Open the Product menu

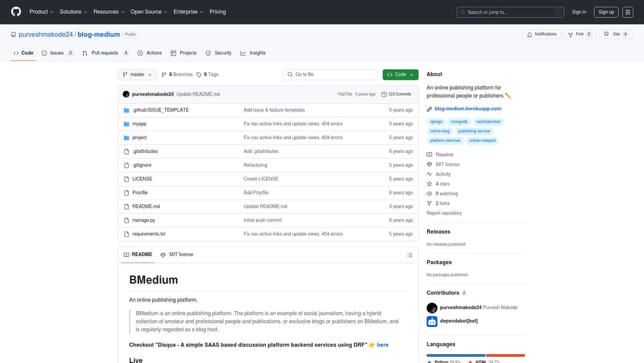click(41, 12)
